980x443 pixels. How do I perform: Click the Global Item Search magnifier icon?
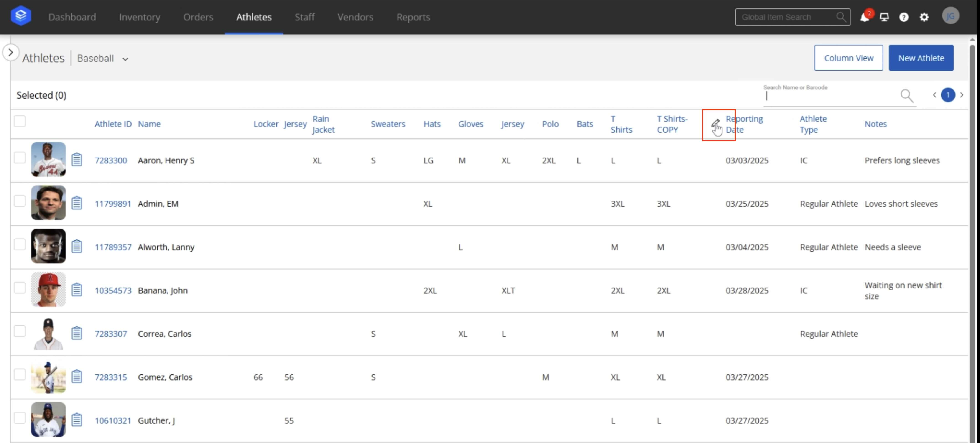(841, 17)
